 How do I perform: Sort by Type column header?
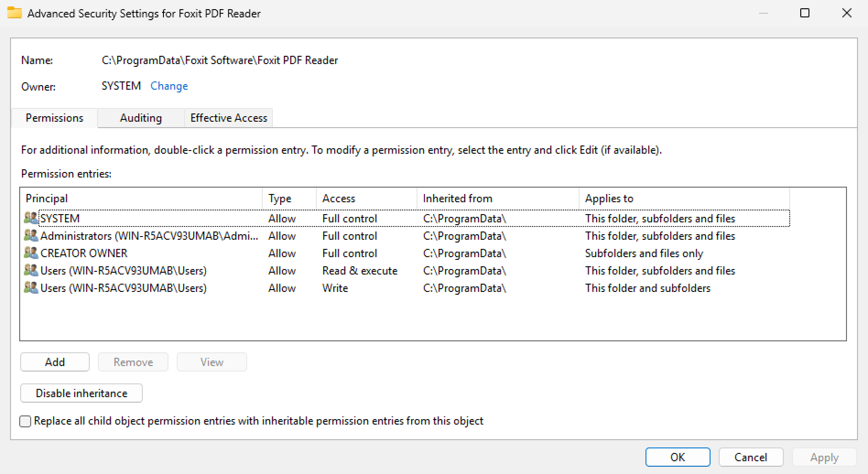click(x=289, y=198)
